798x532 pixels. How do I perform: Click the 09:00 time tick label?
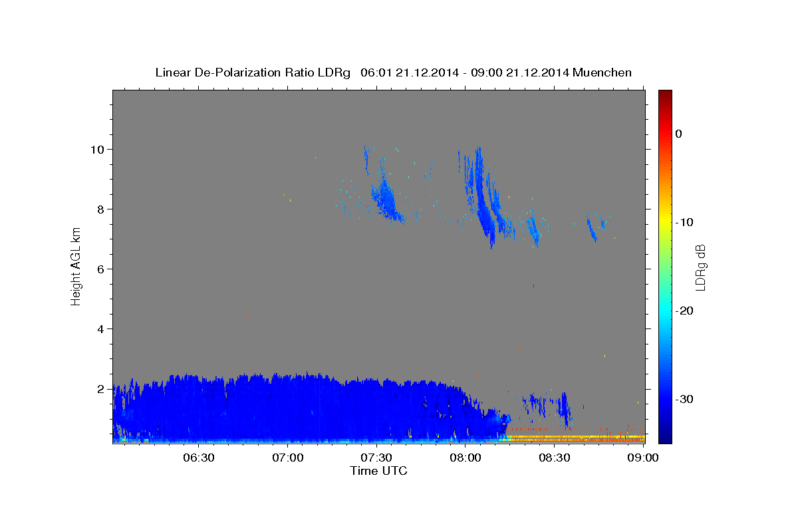coord(642,458)
